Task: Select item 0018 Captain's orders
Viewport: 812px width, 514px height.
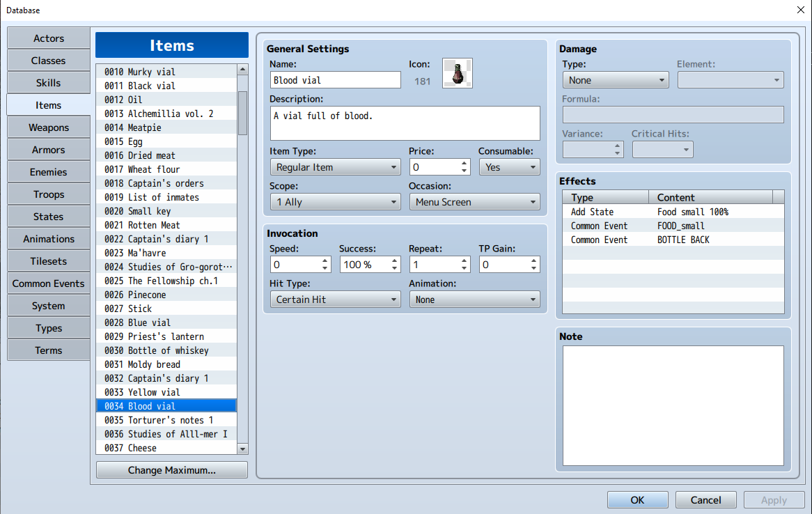Action: (166, 183)
